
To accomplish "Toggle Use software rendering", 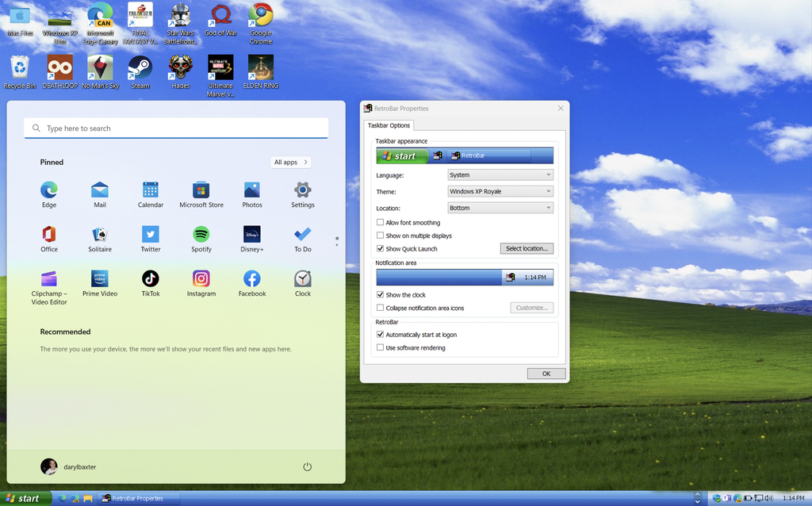I will [x=380, y=347].
